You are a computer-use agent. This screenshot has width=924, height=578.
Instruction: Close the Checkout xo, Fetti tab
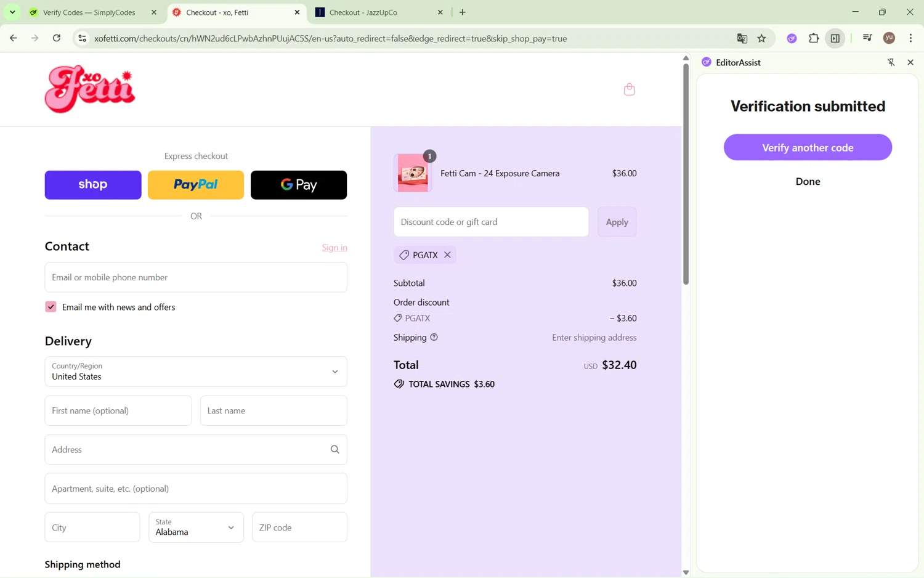point(297,12)
